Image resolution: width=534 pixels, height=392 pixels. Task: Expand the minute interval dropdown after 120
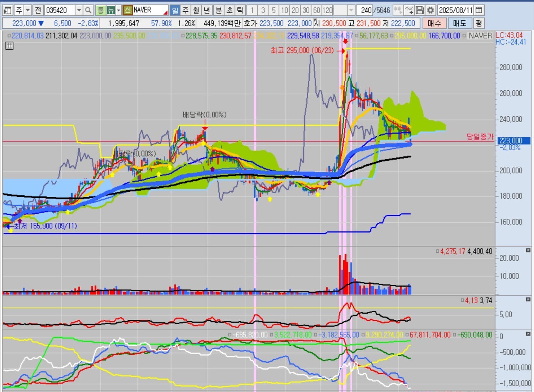pyautogui.click(x=351, y=10)
